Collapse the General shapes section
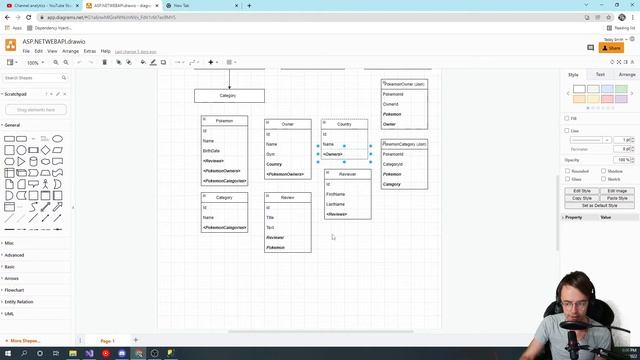This screenshot has height=360, width=640. click(11, 125)
